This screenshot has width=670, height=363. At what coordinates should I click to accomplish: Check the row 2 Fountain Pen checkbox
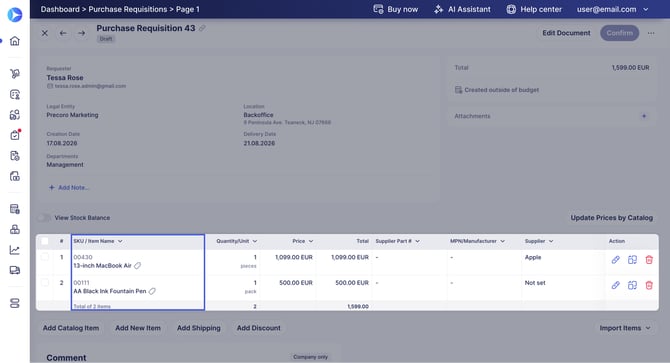point(44,283)
